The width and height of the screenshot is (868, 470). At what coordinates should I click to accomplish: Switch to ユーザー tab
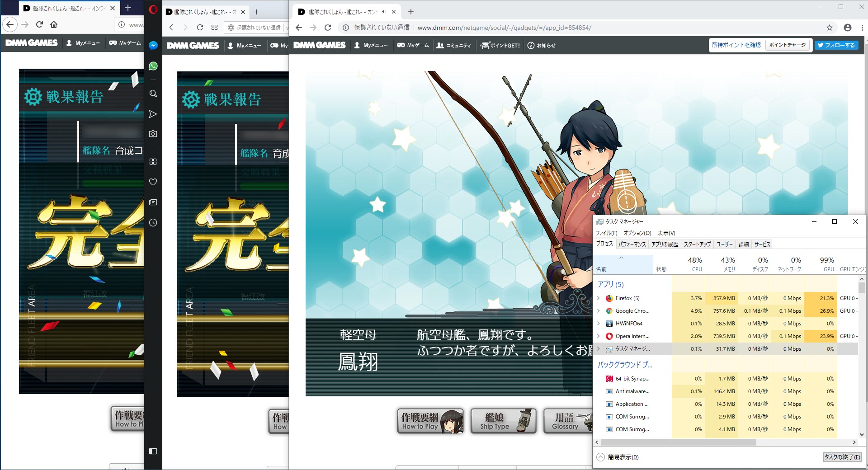click(725, 244)
